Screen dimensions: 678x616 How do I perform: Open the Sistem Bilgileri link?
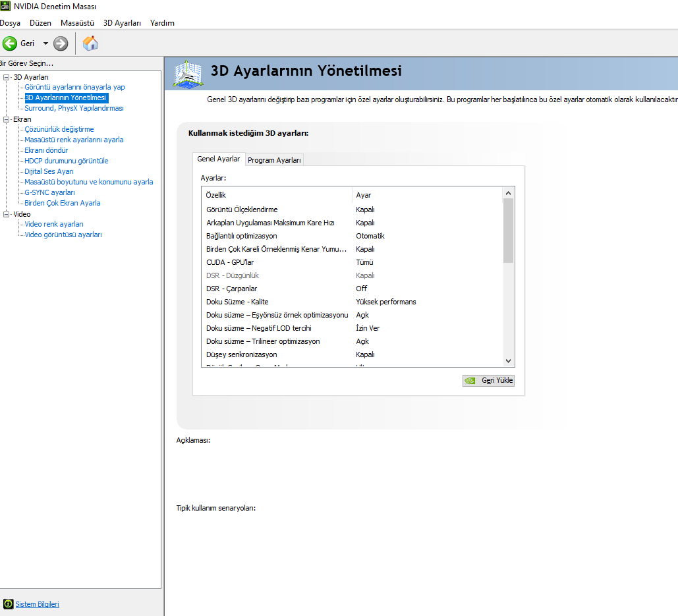coord(37,604)
